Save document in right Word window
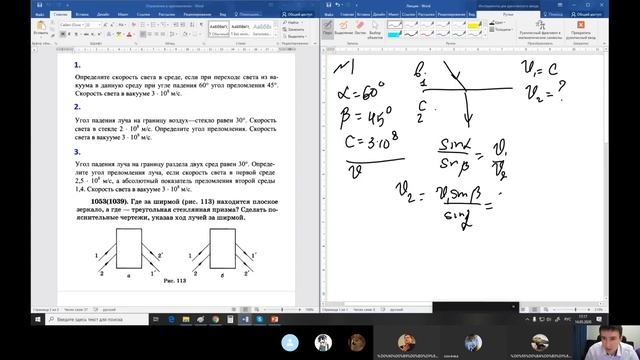The height and width of the screenshot is (360, 640). pyautogui.click(x=329, y=5)
